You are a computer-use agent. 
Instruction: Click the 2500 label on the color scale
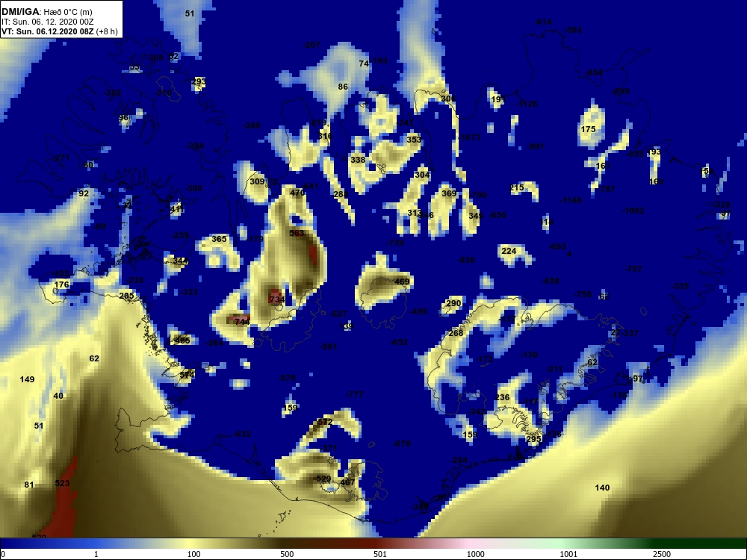coord(662,554)
